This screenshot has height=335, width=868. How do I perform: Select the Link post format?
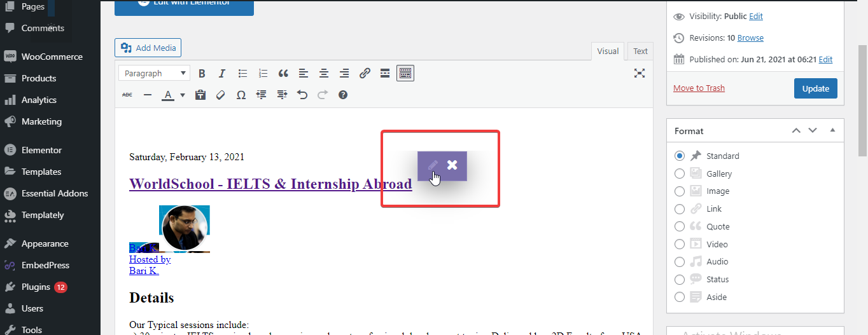[680, 209]
